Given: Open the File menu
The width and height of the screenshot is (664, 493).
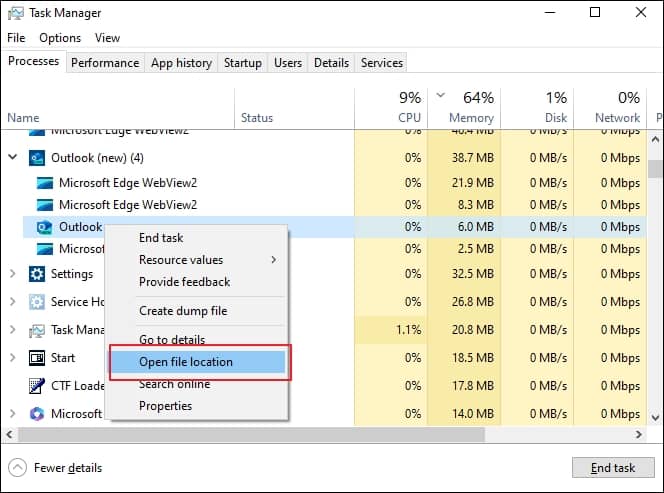Looking at the screenshot, I should click(17, 38).
